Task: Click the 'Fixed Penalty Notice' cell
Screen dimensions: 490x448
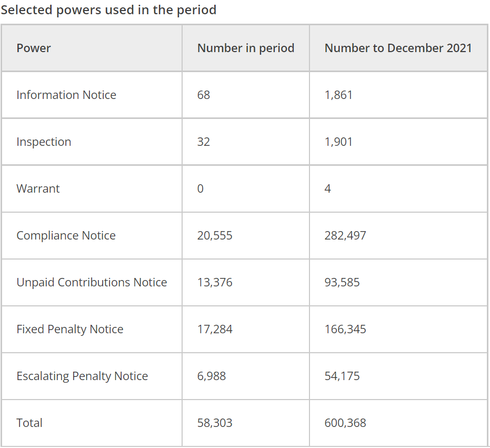Action: point(69,329)
